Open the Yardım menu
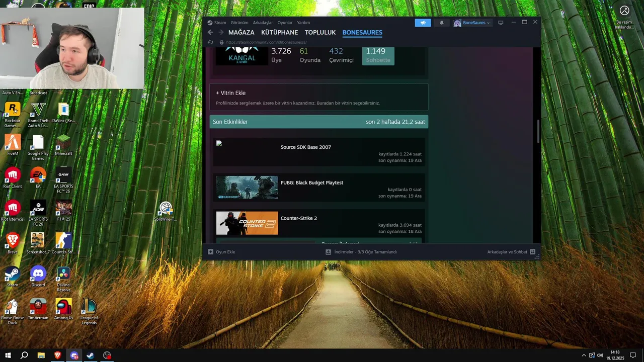The width and height of the screenshot is (644, 362). click(x=303, y=23)
